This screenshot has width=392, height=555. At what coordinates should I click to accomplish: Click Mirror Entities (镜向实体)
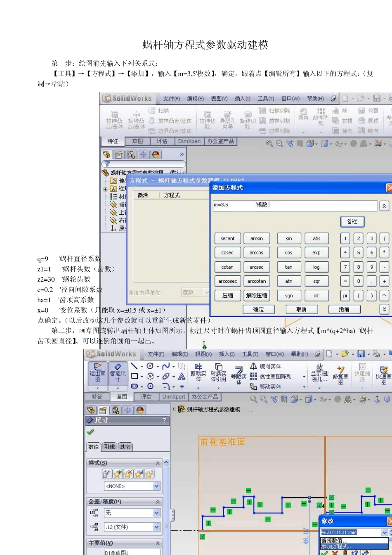click(x=265, y=366)
